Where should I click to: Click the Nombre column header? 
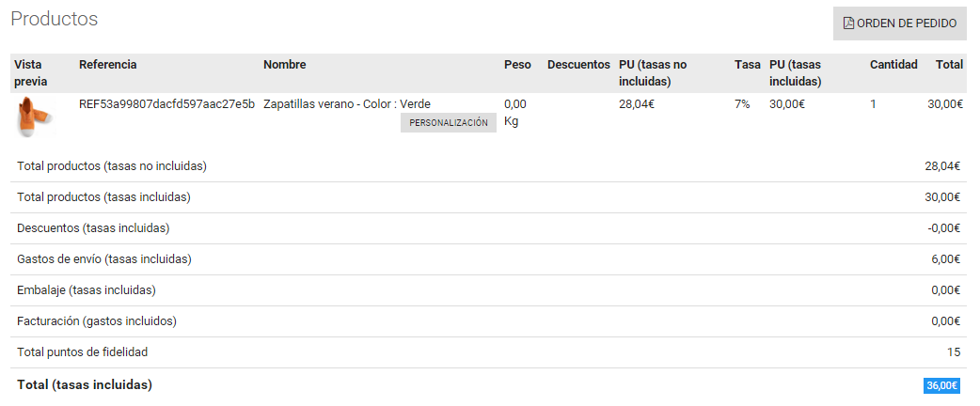click(284, 64)
